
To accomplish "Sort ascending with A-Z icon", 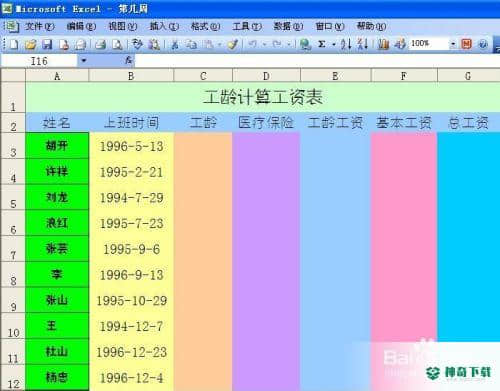I will coord(346,44).
